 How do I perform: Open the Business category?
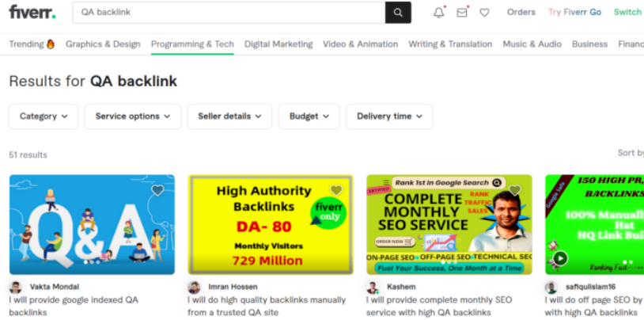tap(589, 44)
